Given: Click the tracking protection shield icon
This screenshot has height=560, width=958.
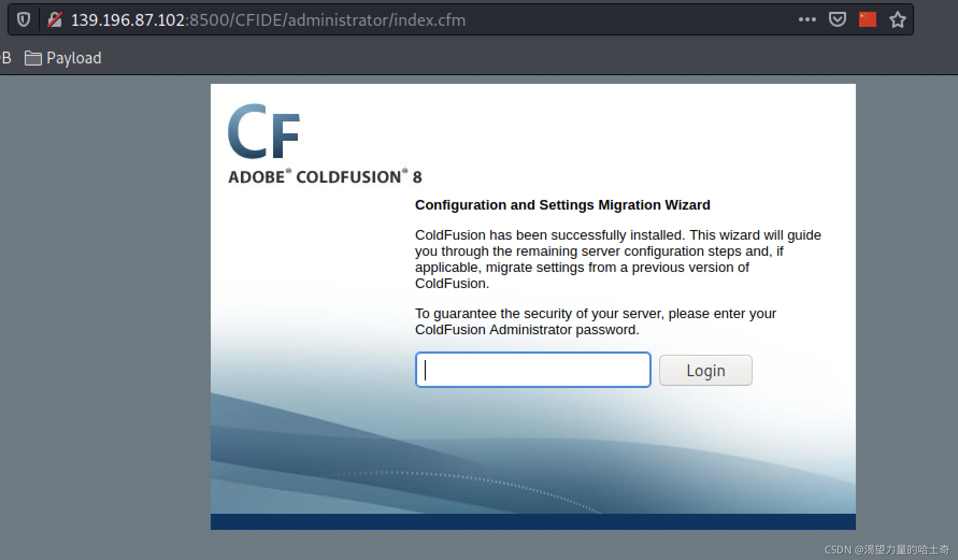Looking at the screenshot, I should click(23, 20).
